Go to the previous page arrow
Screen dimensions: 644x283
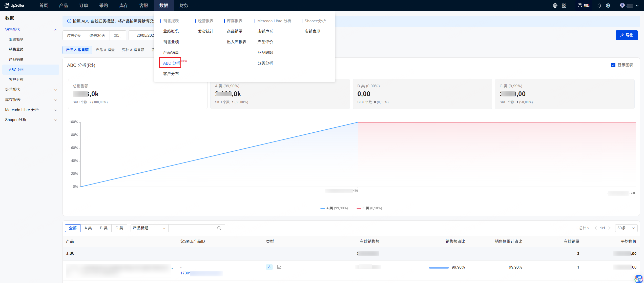click(x=595, y=228)
